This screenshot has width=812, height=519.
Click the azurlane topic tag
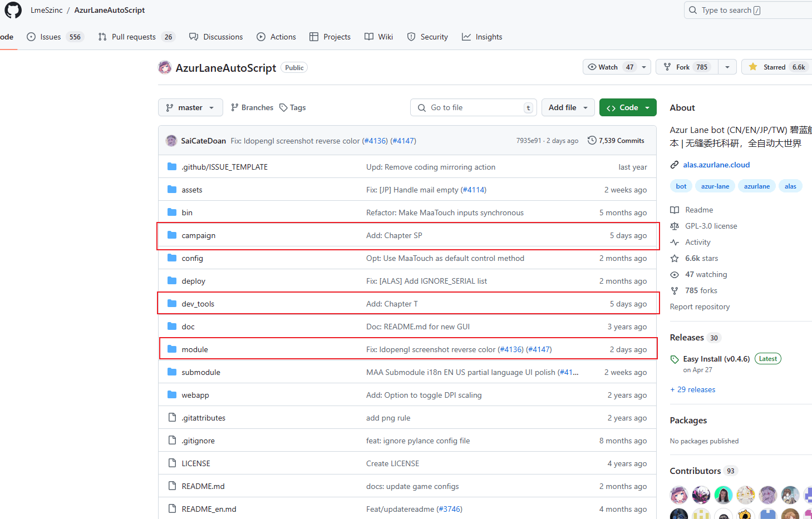point(757,186)
